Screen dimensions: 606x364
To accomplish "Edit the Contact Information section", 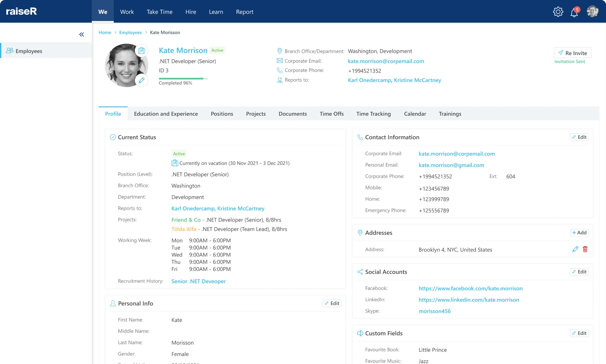I will [579, 137].
